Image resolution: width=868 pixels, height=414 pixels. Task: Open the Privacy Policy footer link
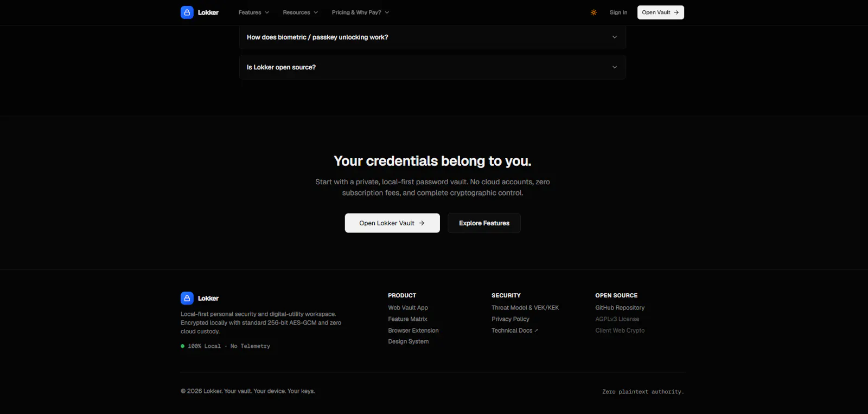tap(510, 319)
